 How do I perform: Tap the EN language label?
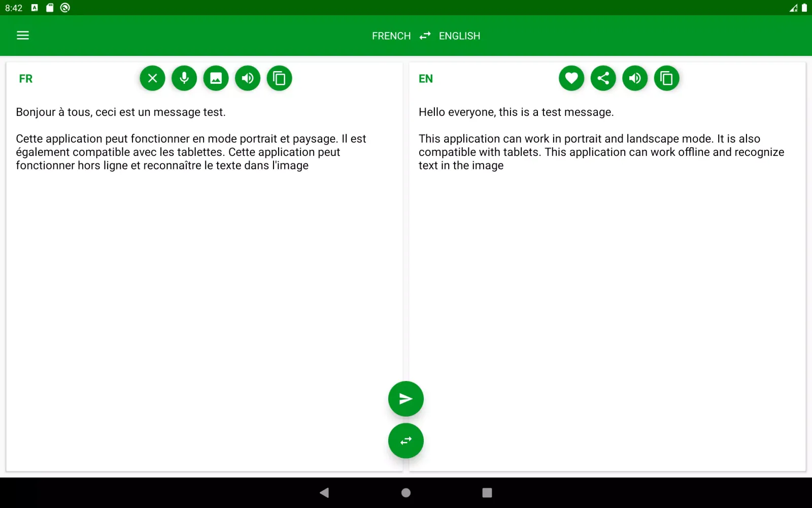coord(426,79)
